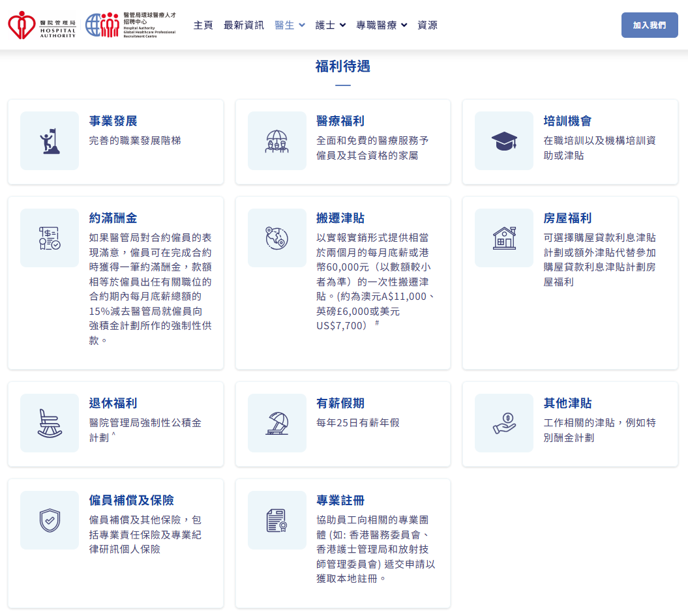The height and width of the screenshot is (616, 688).
Task: Click the gratuity description paragraph
Action: point(151,289)
